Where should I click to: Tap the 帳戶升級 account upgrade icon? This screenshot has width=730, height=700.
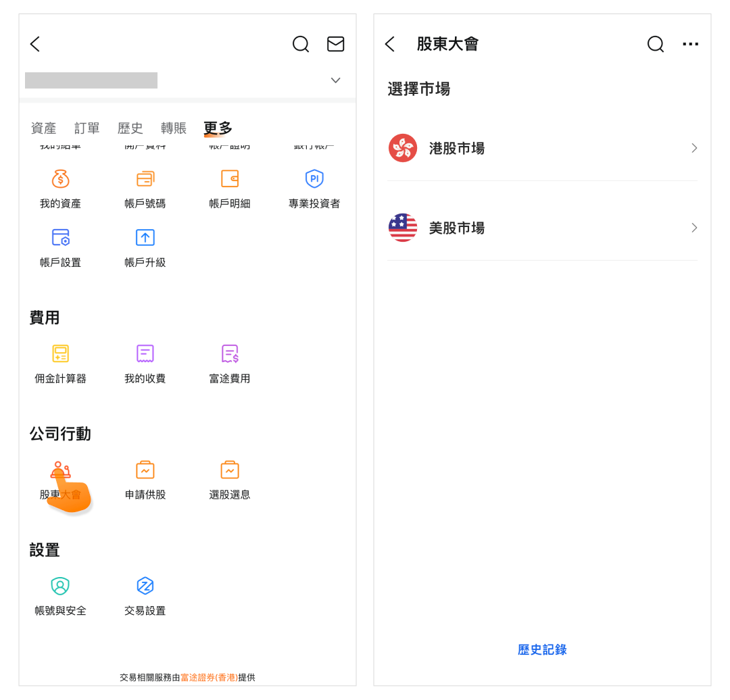145,238
